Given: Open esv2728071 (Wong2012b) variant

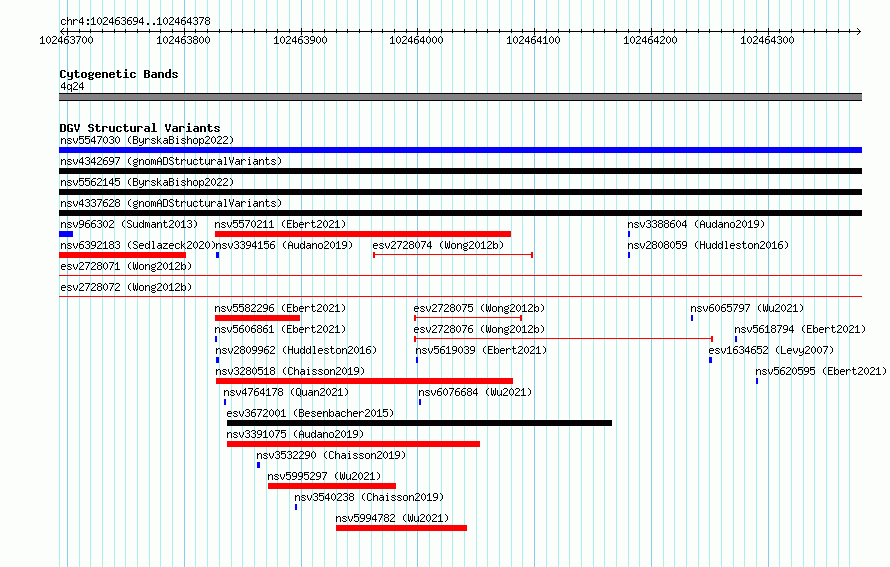Looking at the screenshot, I should point(126,266).
